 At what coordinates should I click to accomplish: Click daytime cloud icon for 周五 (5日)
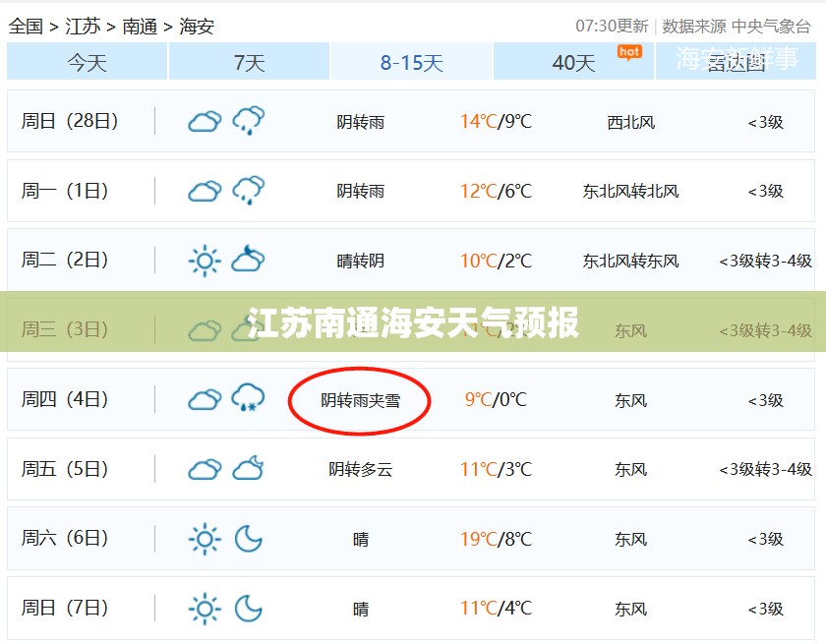(x=205, y=469)
